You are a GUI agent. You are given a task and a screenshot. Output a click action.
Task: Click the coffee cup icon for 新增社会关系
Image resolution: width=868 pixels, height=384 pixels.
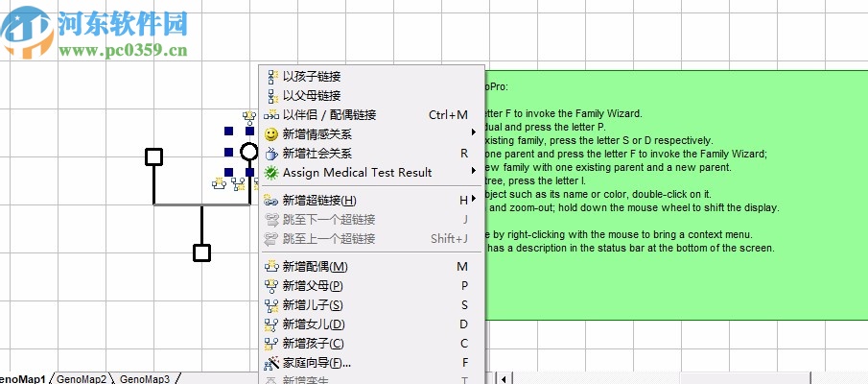pos(271,154)
